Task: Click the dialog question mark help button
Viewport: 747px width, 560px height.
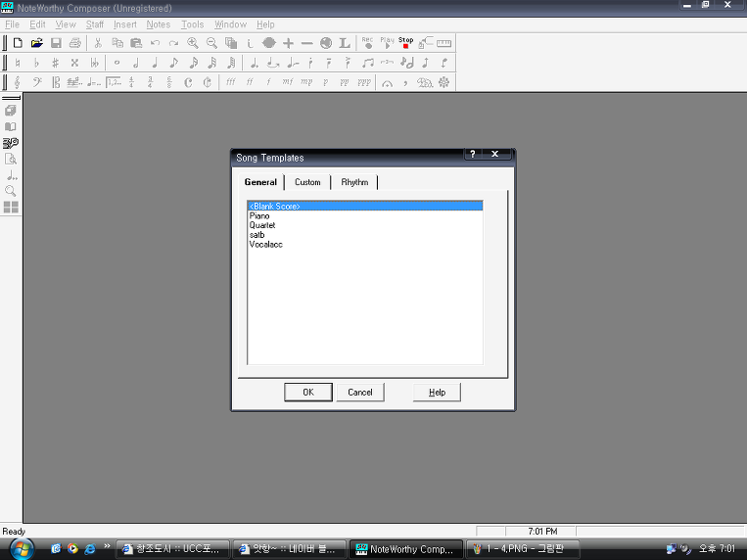Action: pos(473,154)
